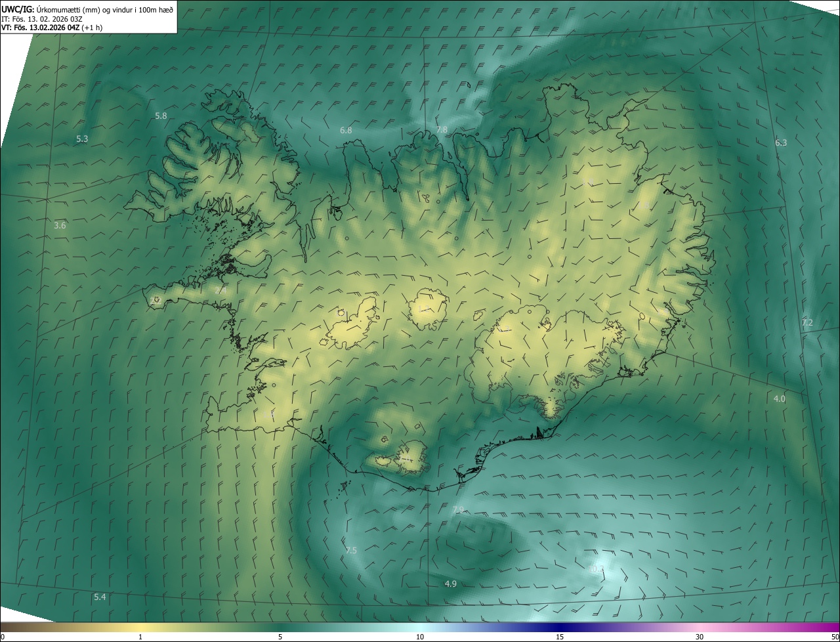The image size is (840, 642).
Task: Click the precipitation value 3.6 on the map
Action: tap(60, 225)
